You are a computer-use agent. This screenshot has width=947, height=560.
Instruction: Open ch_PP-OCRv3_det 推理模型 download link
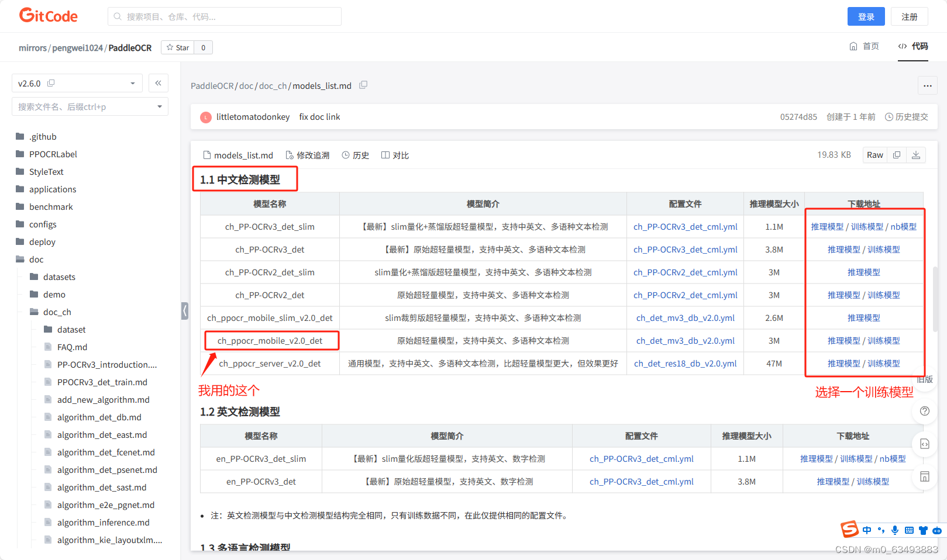[x=843, y=250]
